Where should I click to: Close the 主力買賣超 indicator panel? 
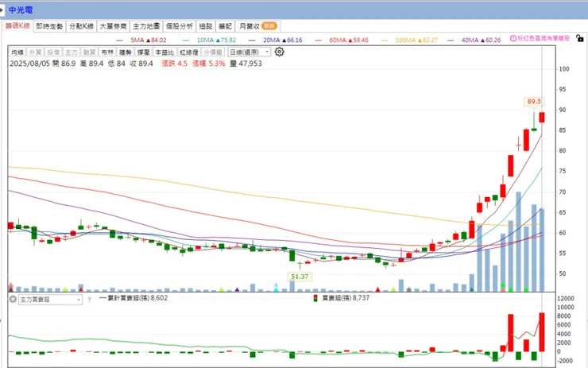point(13,300)
